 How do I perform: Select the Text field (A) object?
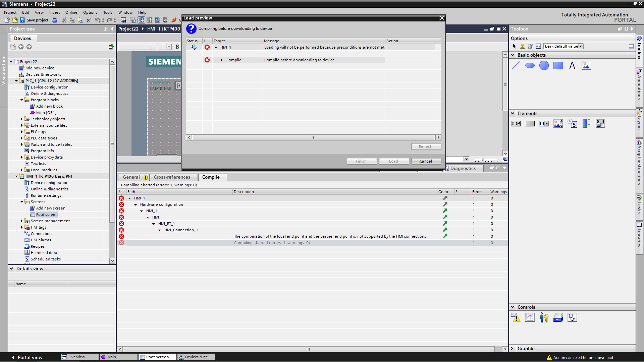[572, 66]
